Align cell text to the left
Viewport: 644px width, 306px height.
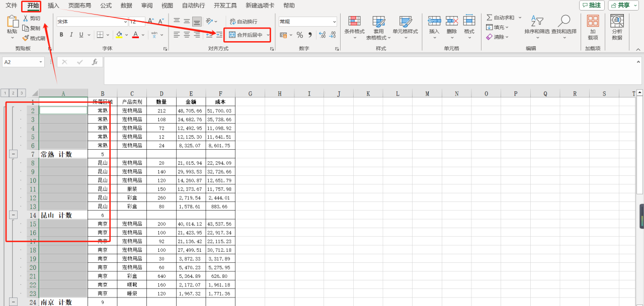tap(177, 35)
